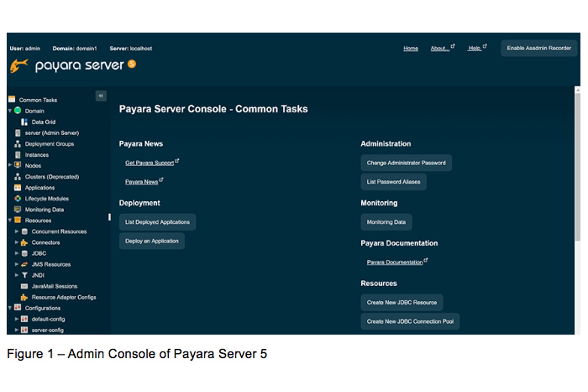Click the vertical scrollbar of main panel
Screen dimensions: 588x392
[578, 167]
